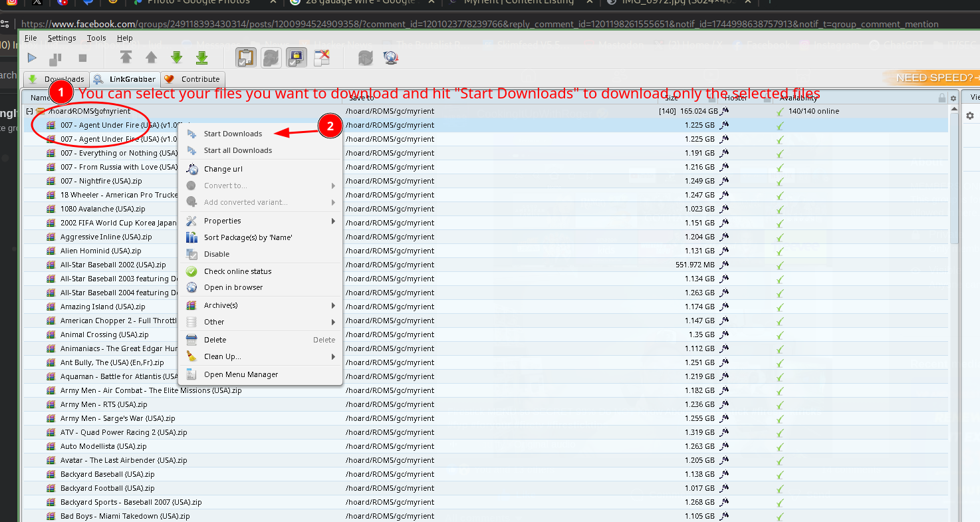Click hoster icon in 1080 Avalanche row
This screenshot has height=522, width=980.
(725, 209)
